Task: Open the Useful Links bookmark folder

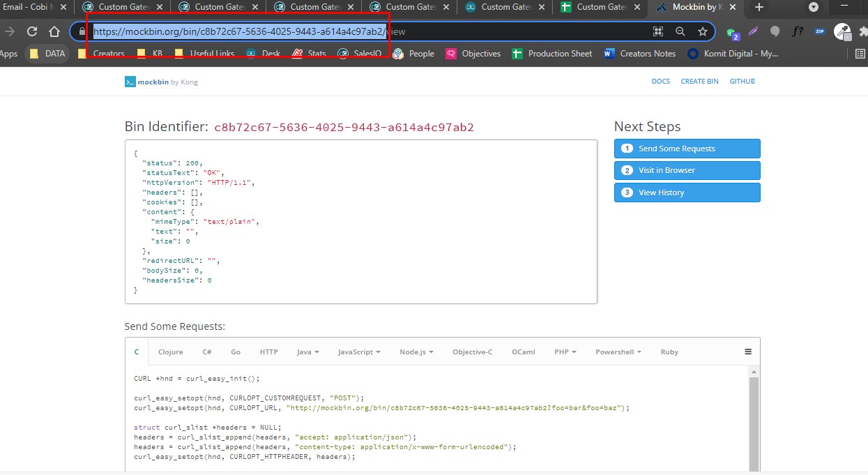Action: click(x=204, y=54)
